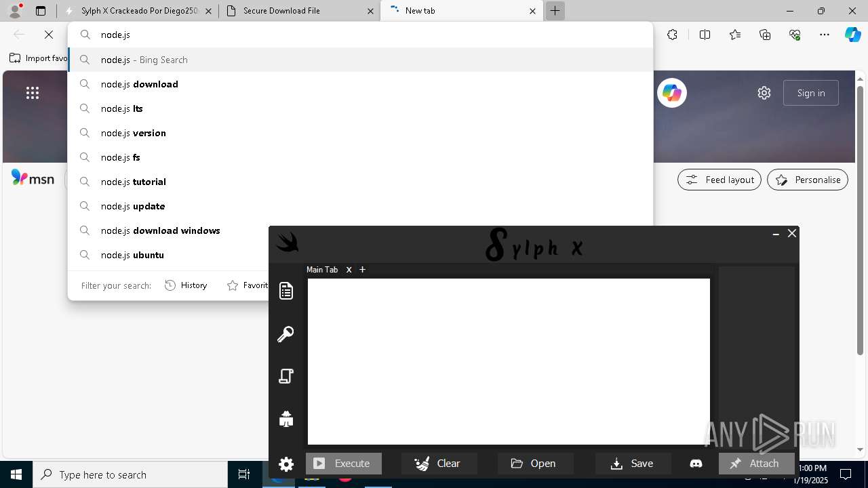Screen dimensions: 868x488
Task: Click Execute button in Sylph X
Action: coord(344,464)
